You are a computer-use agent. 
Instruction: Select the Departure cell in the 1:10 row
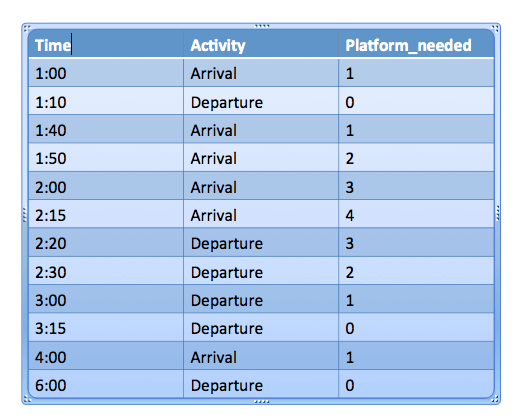click(261, 101)
